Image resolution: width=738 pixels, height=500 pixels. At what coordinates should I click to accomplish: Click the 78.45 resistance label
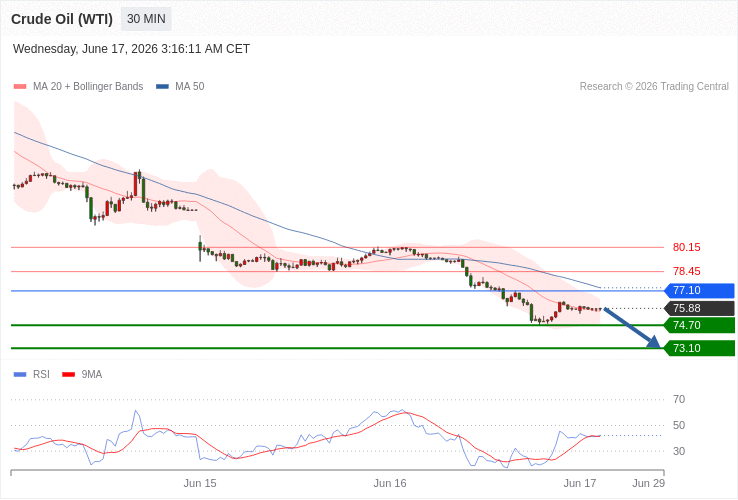coord(686,272)
